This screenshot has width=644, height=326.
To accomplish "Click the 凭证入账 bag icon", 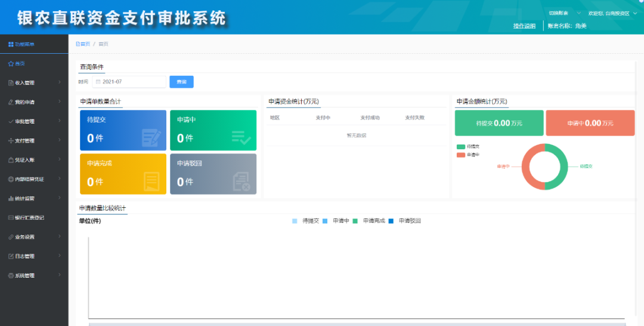I will [11, 160].
